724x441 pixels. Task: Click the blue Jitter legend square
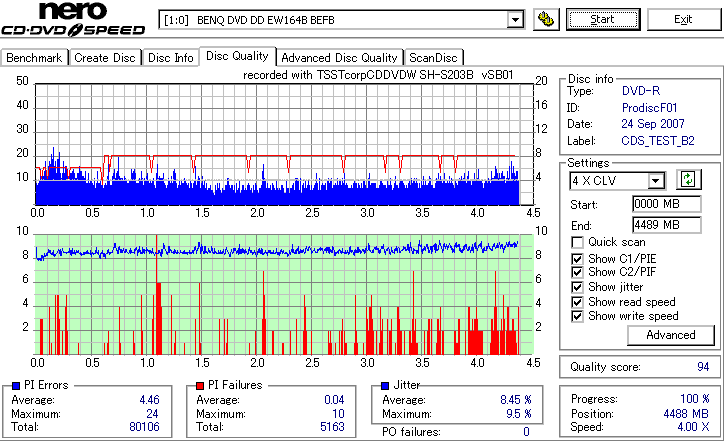point(385,386)
